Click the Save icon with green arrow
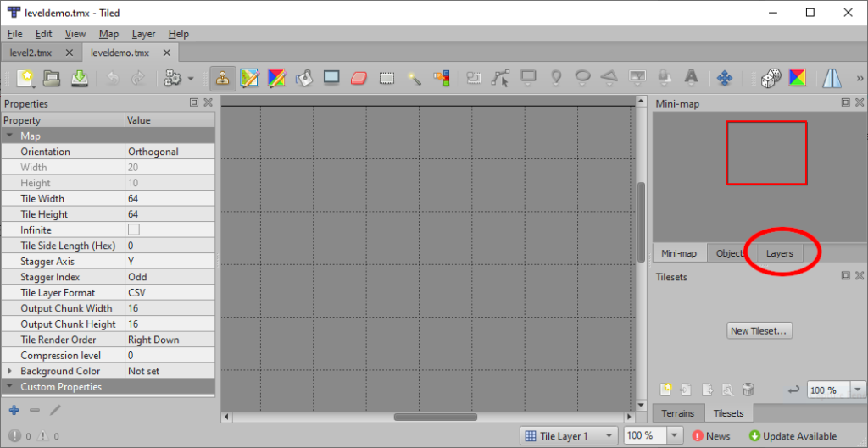This screenshot has height=448, width=868. tap(80, 79)
